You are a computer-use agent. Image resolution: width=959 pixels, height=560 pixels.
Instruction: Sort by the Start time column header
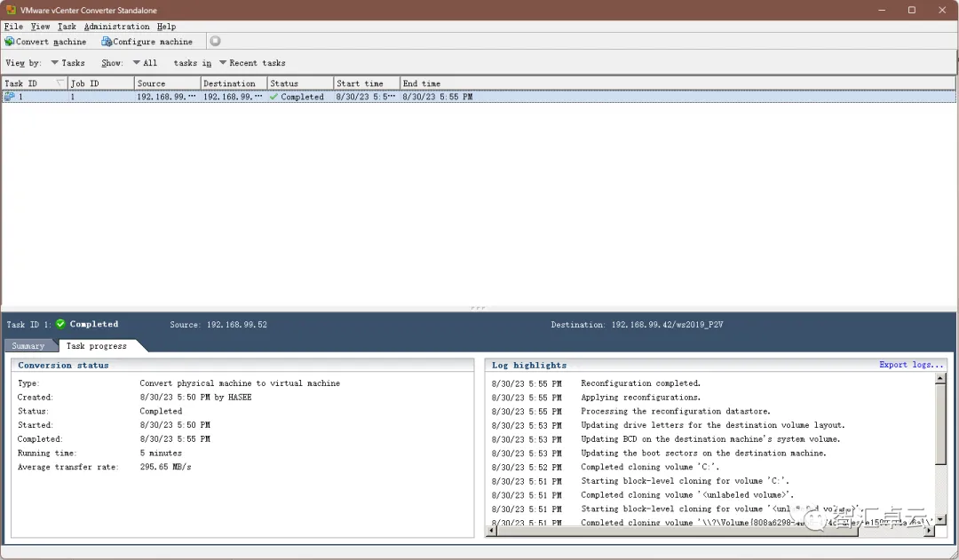(x=367, y=83)
